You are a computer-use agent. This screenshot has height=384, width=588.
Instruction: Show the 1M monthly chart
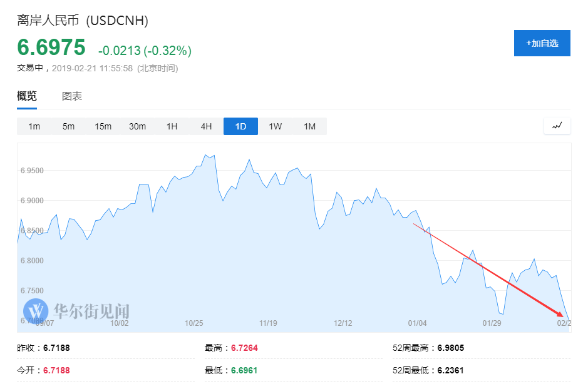coord(309,126)
